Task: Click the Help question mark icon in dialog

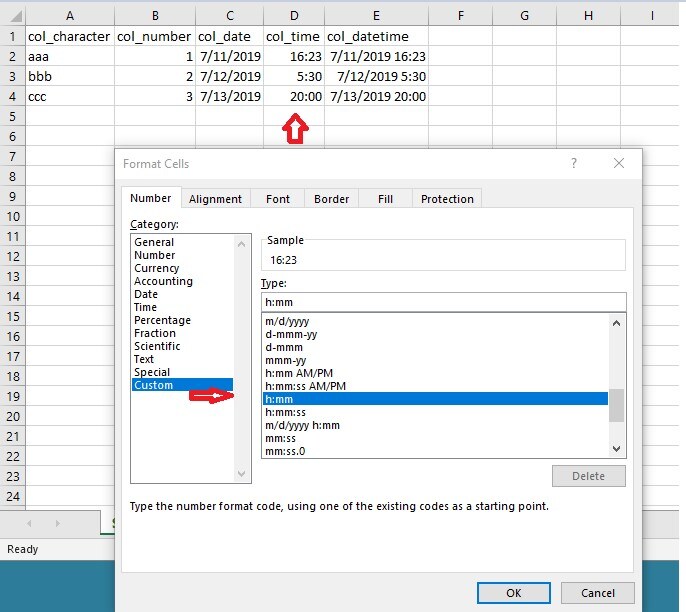Action: [x=574, y=163]
